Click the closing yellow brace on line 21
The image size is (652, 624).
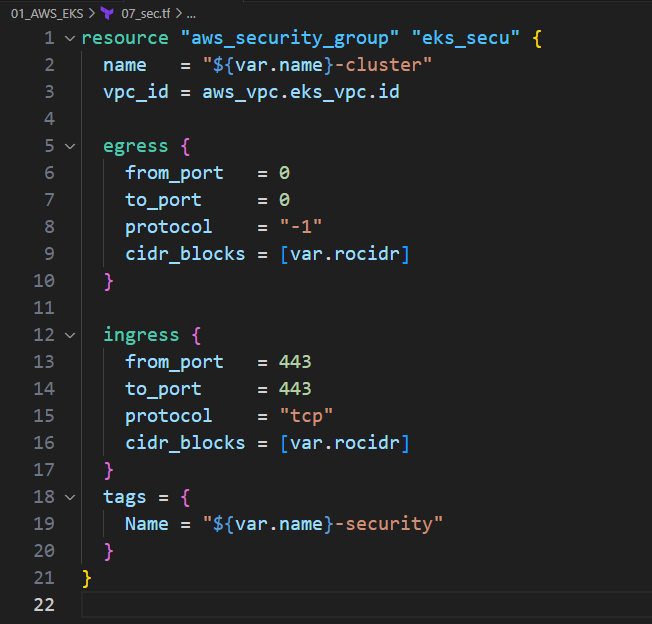[x=86, y=579]
